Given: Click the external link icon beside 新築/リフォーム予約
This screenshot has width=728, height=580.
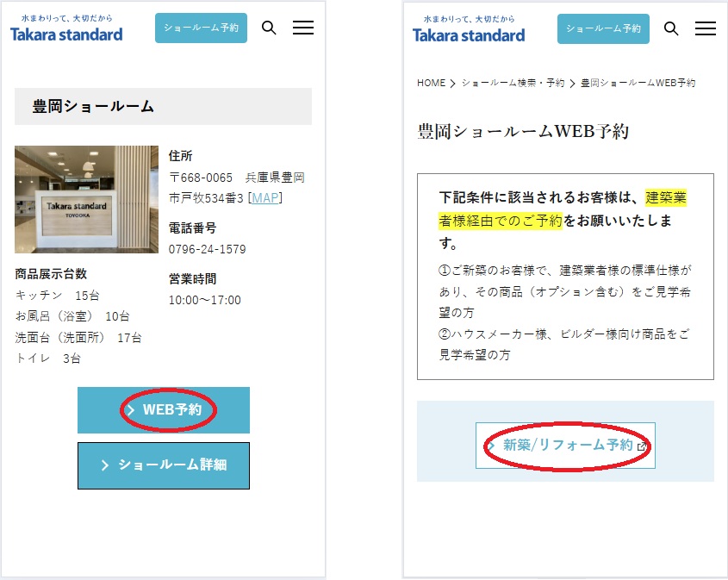Looking at the screenshot, I should click(642, 446).
